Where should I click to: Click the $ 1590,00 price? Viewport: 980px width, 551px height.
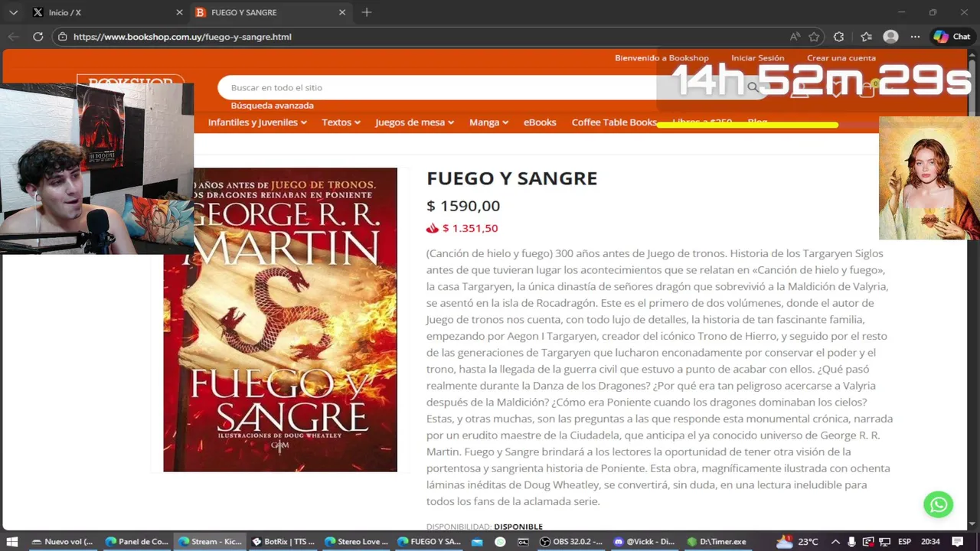[463, 206]
